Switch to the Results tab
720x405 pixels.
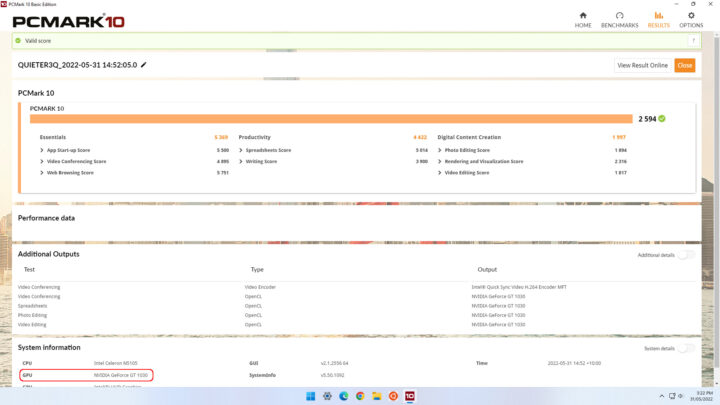pos(658,20)
